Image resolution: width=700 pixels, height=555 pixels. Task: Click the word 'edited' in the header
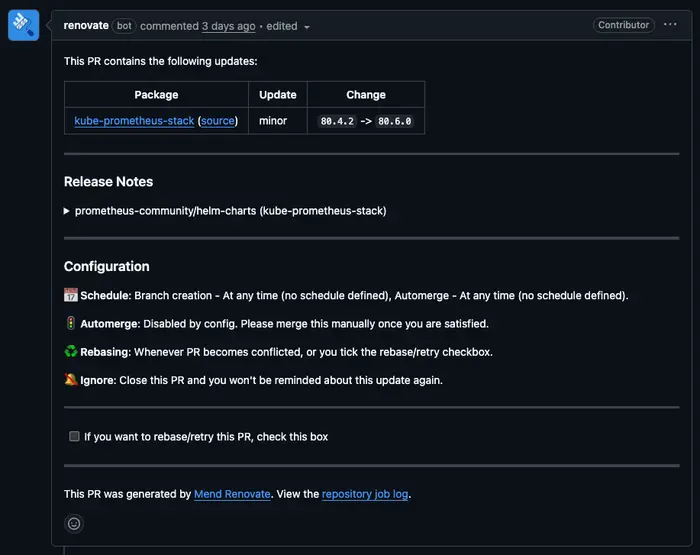(x=282, y=26)
